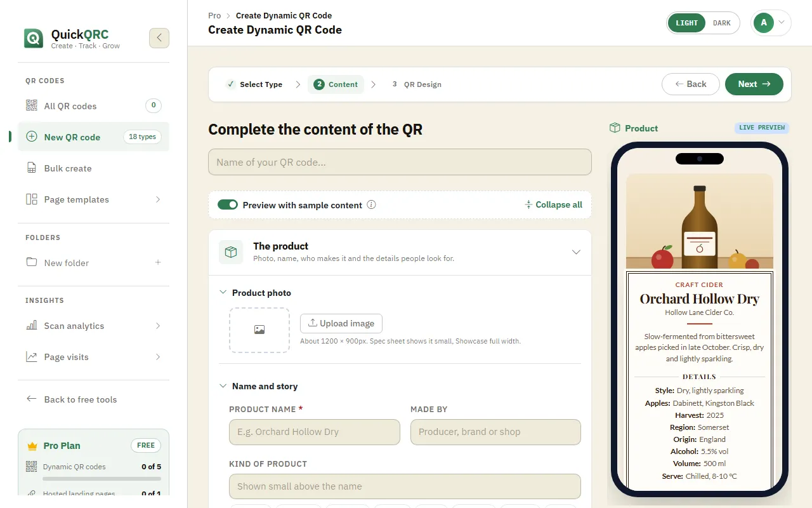Add a folder with the plus icon
The width and height of the screenshot is (812, 508).
pos(158,262)
